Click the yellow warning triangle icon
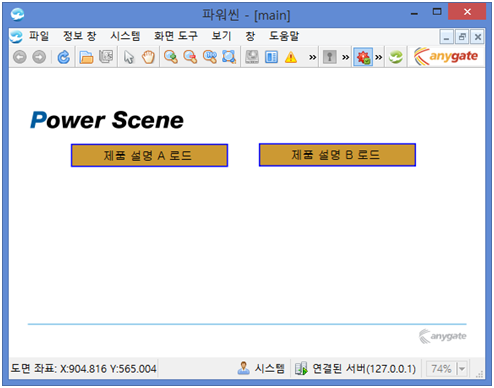The width and height of the screenshot is (494, 388). click(291, 57)
